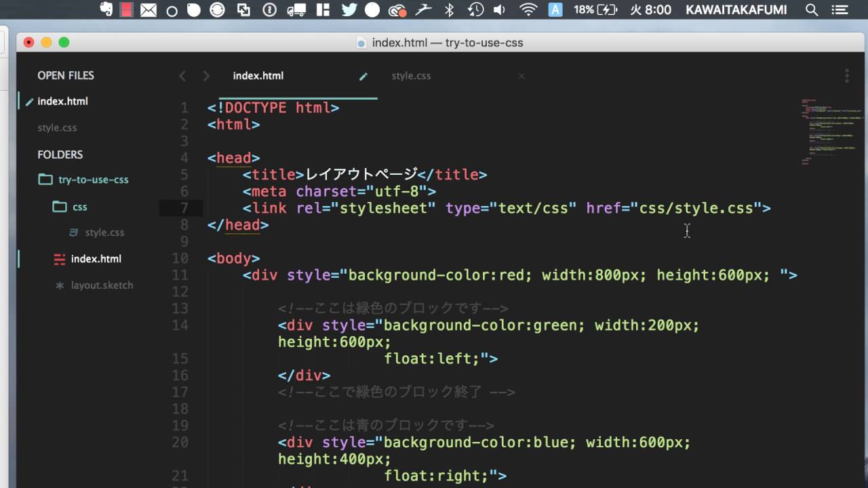Go forward with the right arrow
This screenshot has width=868, height=488.
206,76
